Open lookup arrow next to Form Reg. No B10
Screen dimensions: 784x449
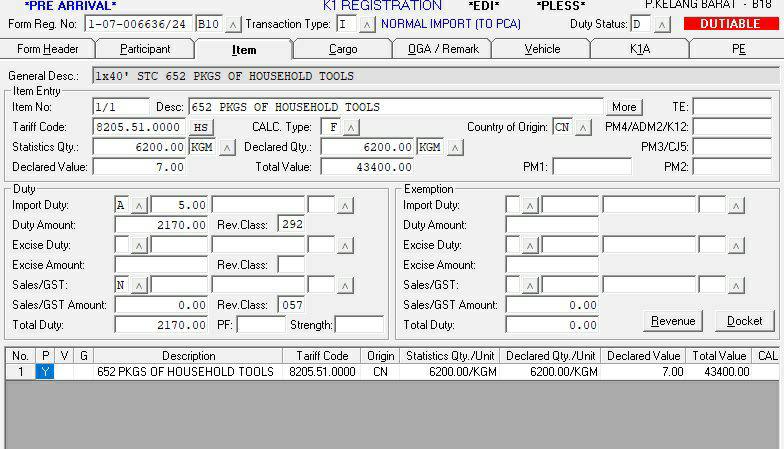[232, 24]
